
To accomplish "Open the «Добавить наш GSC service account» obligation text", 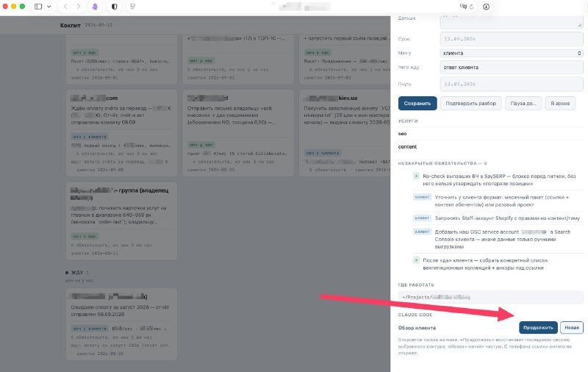I will point(503,239).
